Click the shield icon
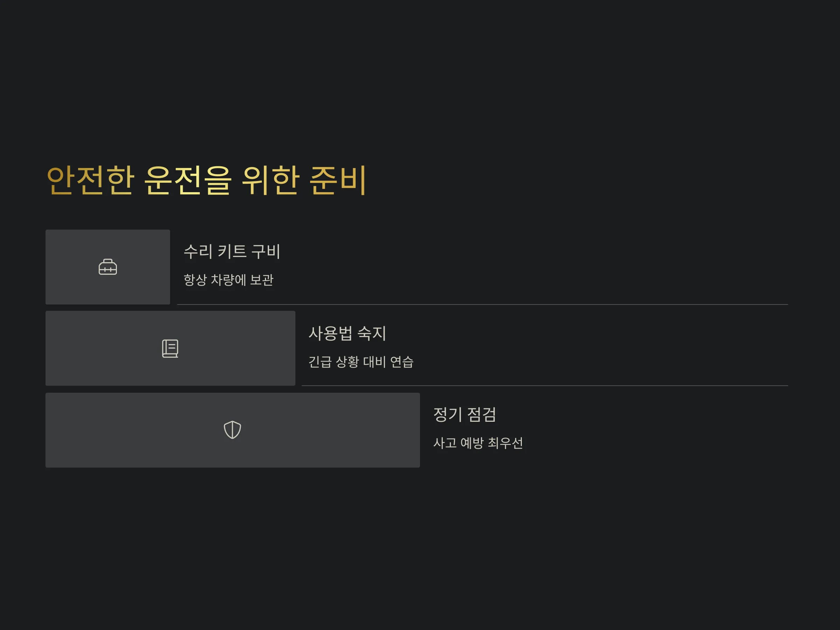 click(232, 430)
